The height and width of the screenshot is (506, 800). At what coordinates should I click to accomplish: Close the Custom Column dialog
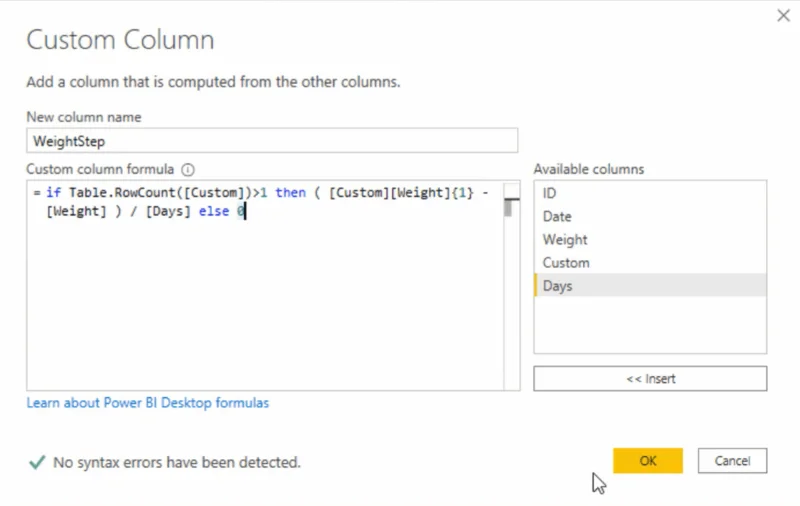pos(783,16)
